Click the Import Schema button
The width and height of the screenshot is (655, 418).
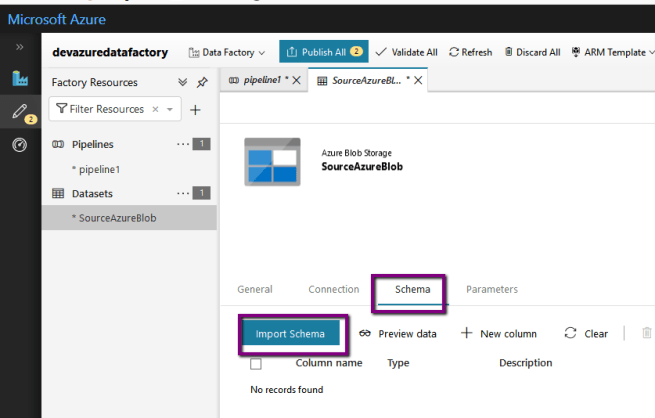coord(290,334)
